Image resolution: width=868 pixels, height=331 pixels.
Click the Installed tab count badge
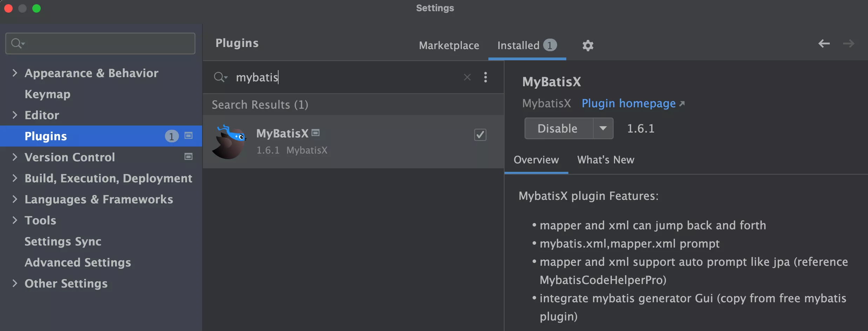pos(550,45)
